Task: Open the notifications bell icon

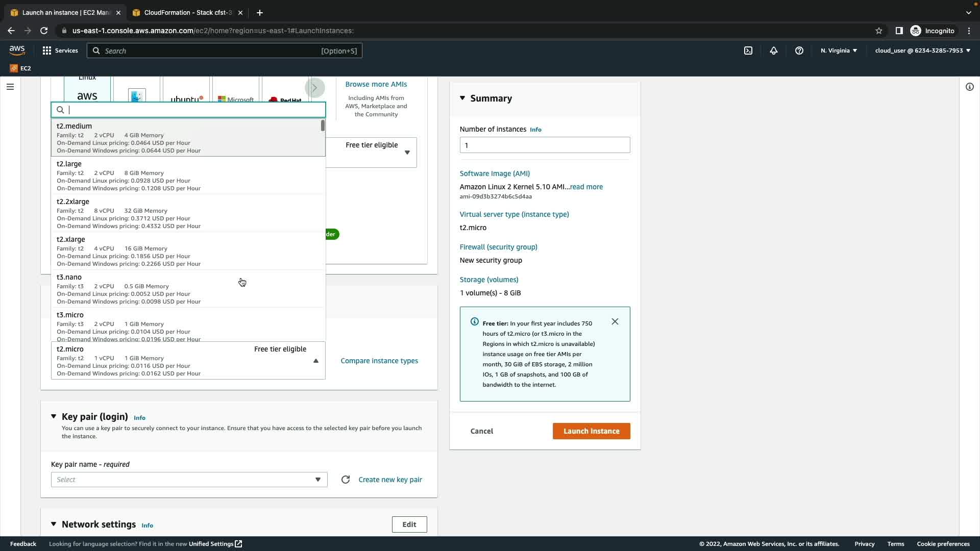Action: click(x=774, y=51)
